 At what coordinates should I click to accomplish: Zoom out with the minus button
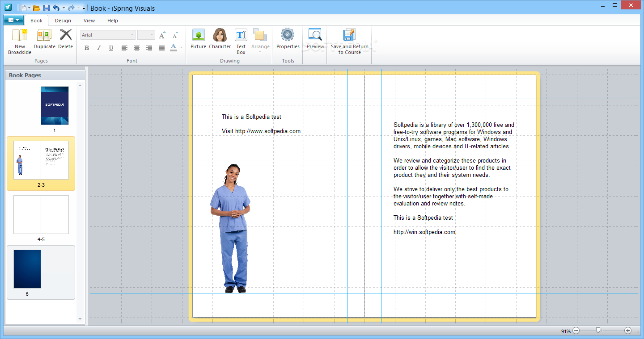[576, 331]
